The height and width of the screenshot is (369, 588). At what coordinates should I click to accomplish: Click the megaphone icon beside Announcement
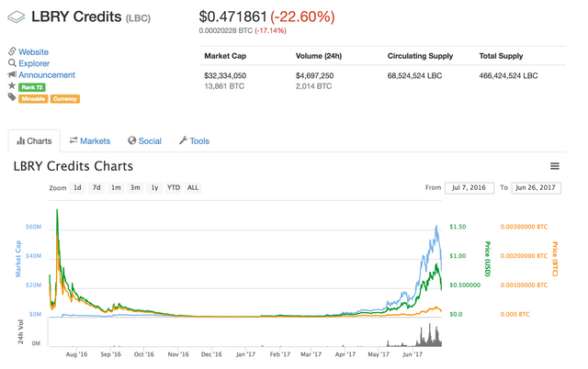tap(12, 74)
